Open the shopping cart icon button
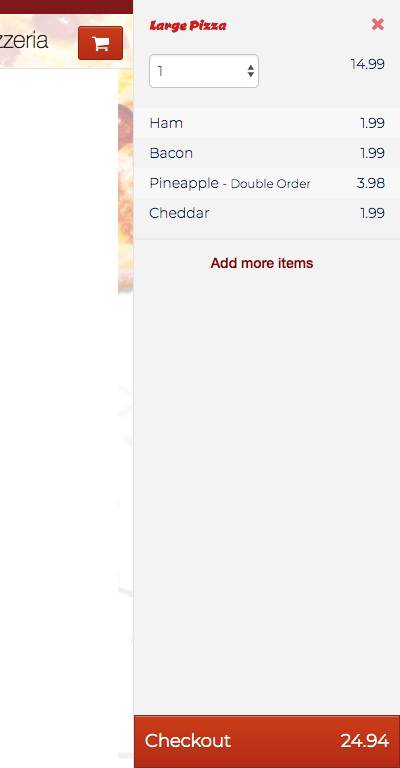 tap(100, 43)
